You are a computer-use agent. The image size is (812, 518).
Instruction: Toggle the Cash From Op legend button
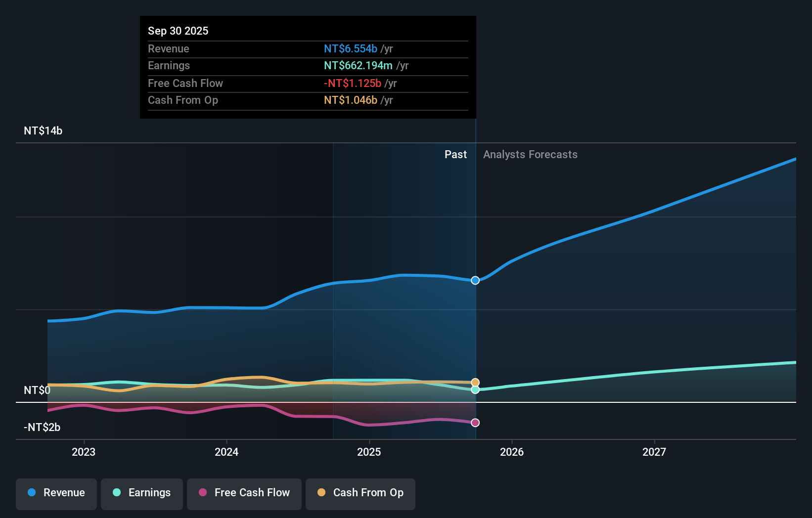pyautogui.click(x=361, y=494)
